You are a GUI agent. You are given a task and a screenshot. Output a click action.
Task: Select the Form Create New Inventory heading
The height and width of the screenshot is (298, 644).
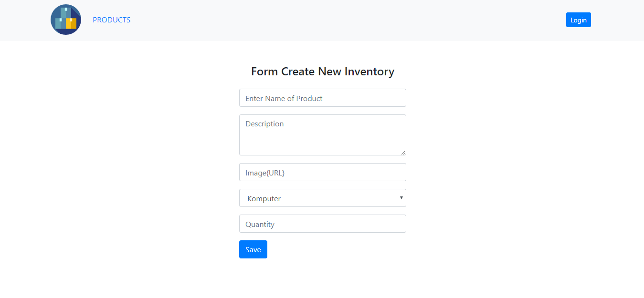tap(323, 71)
